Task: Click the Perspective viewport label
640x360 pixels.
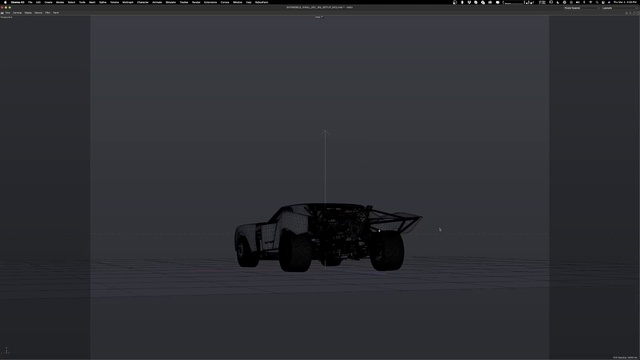Action: tap(7, 17)
